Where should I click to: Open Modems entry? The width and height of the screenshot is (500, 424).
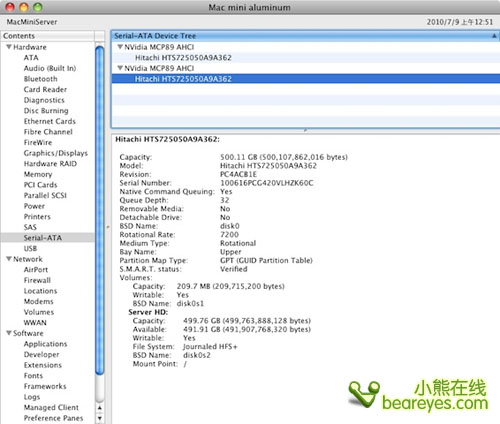tap(38, 302)
